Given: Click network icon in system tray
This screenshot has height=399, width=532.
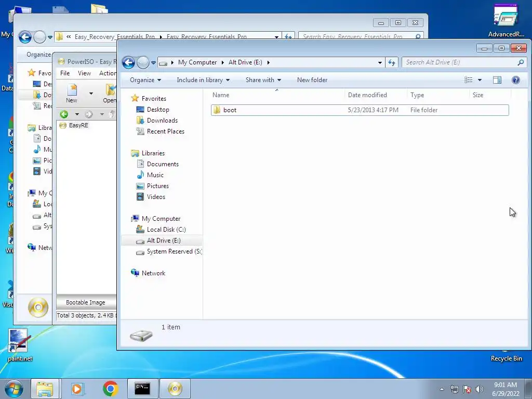Looking at the screenshot, I should tap(454, 389).
